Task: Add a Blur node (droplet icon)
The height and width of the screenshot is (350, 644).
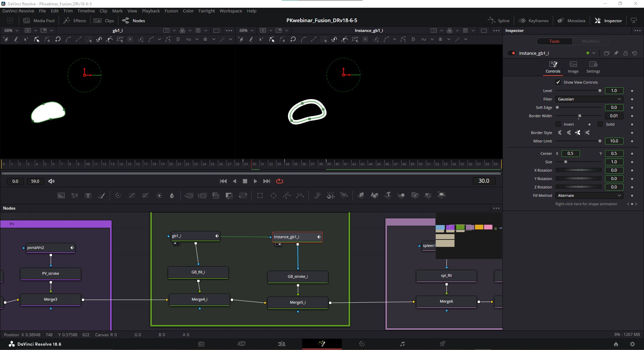Action: coord(172,195)
